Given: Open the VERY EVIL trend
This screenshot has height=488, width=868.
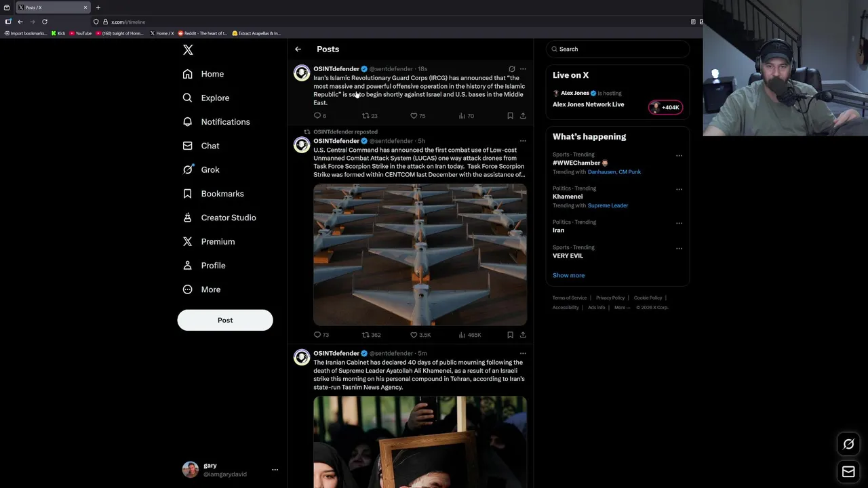Looking at the screenshot, I should (568, 256).
